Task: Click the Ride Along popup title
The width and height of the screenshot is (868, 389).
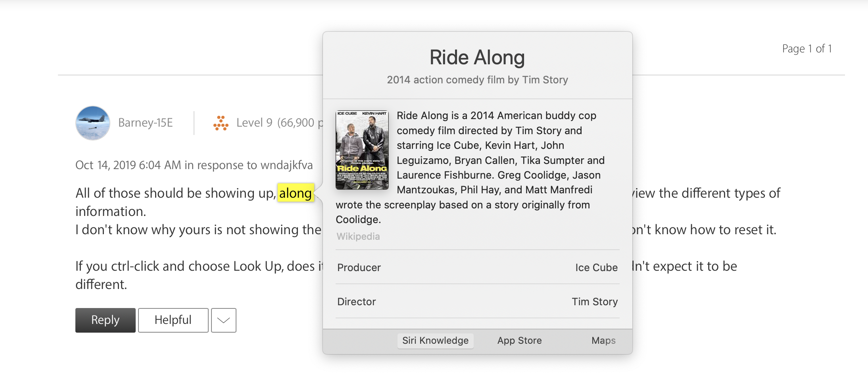Action: (x=477, y=58)
